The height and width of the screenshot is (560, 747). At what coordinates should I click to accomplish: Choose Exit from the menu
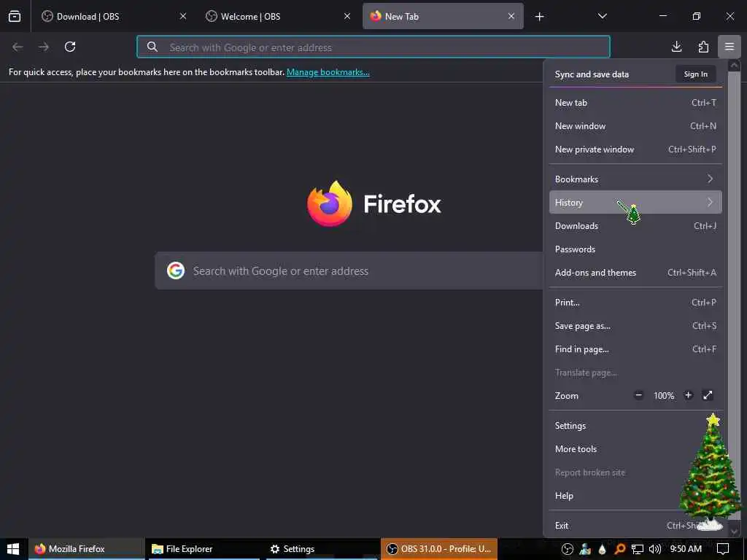pos(635,526)
